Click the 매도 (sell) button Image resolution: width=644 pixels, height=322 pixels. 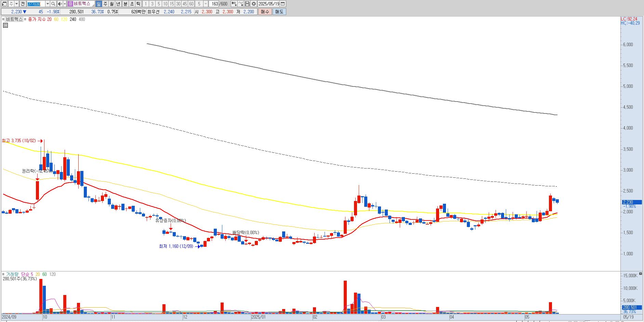[279, 12]
